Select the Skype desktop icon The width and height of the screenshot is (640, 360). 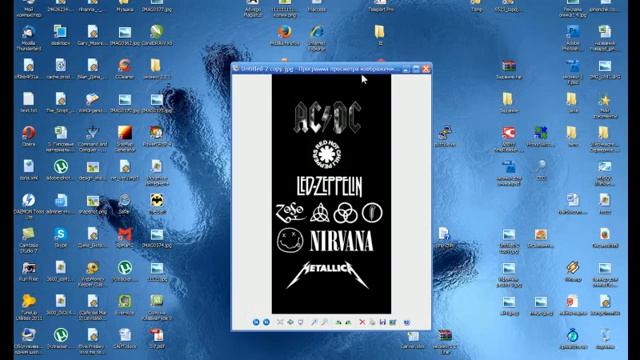pos(60,237)
